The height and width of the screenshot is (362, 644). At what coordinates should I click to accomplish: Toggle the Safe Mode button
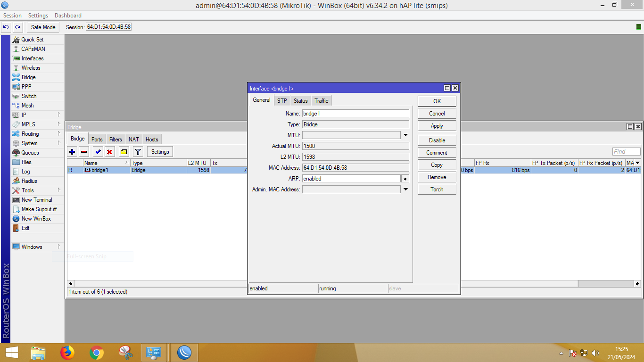(x=43, y=27)
